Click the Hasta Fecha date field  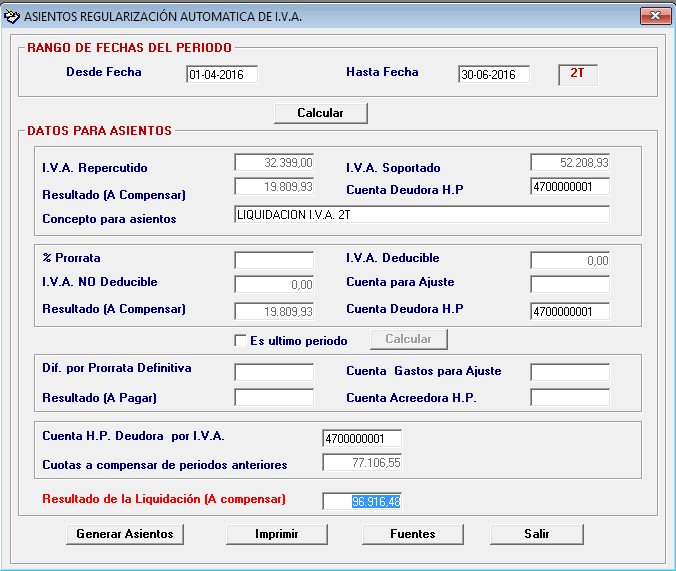point(494,74)
